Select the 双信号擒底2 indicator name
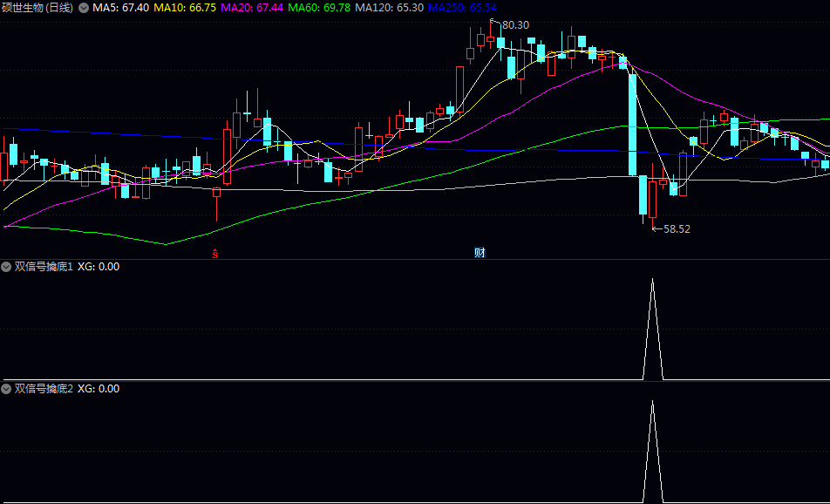This screenshot has height=504, width=830. (44, 389)
